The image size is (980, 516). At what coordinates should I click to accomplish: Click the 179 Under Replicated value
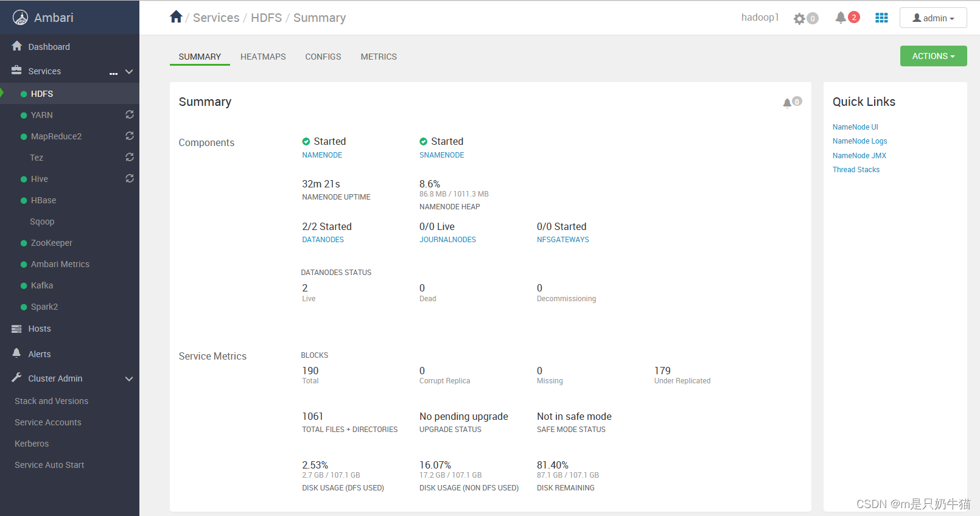pyautogui.click(x=662, y=371)
